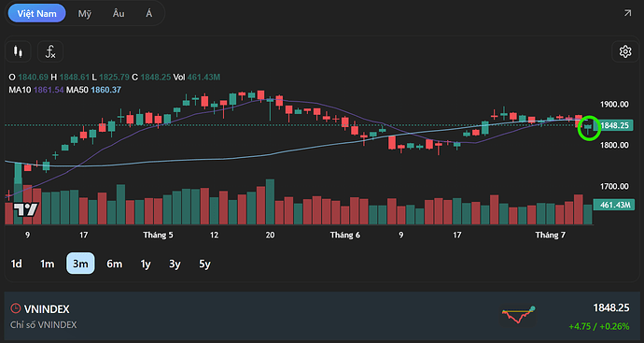The image size is (644, 343).
Task: Select the Việt Nam market tab
Action: 37,14
